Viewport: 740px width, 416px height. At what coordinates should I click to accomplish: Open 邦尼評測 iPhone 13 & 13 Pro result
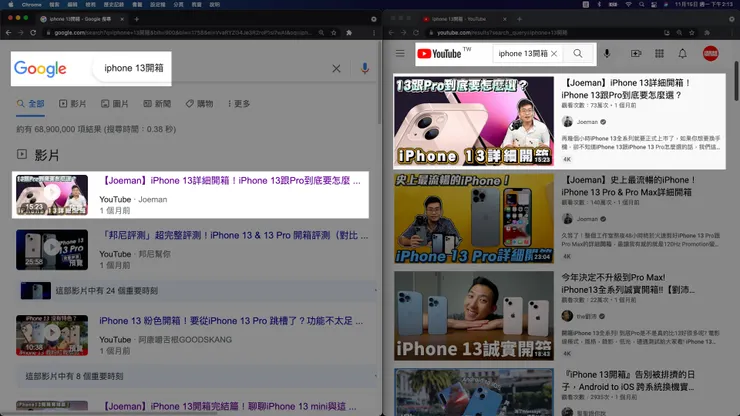(234, 235)
